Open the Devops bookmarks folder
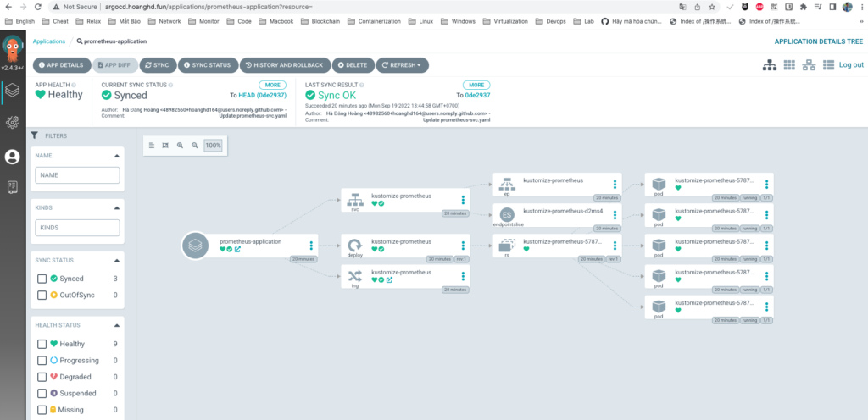This screenshot has height=420, width=868. tap(552, 21)
